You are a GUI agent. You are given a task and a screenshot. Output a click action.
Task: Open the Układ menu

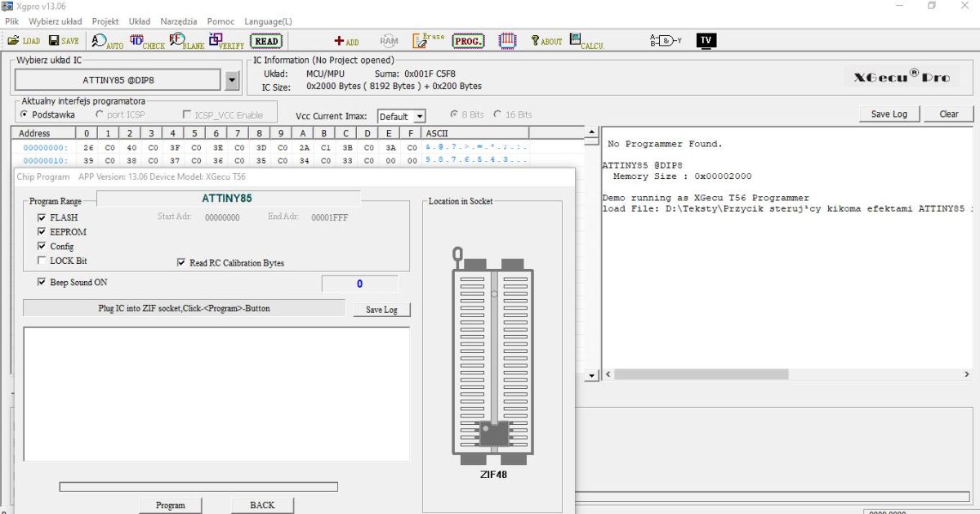pos(140,21)
